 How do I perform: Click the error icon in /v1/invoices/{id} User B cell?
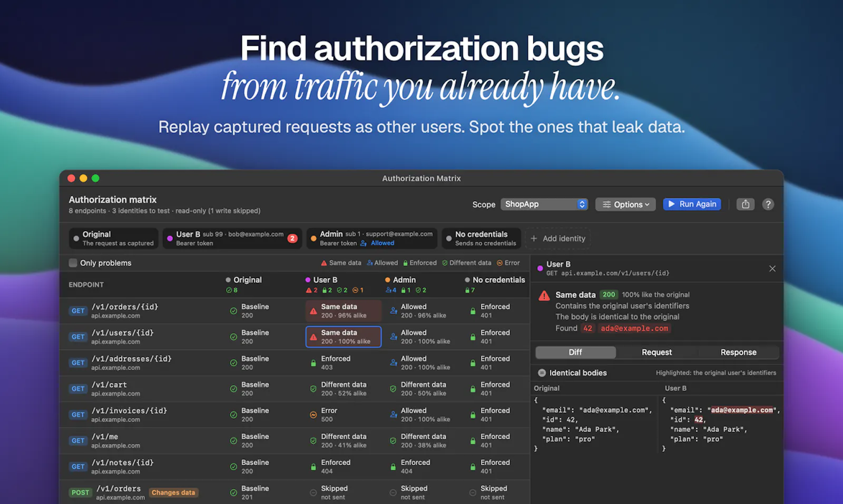pos(313,415)
